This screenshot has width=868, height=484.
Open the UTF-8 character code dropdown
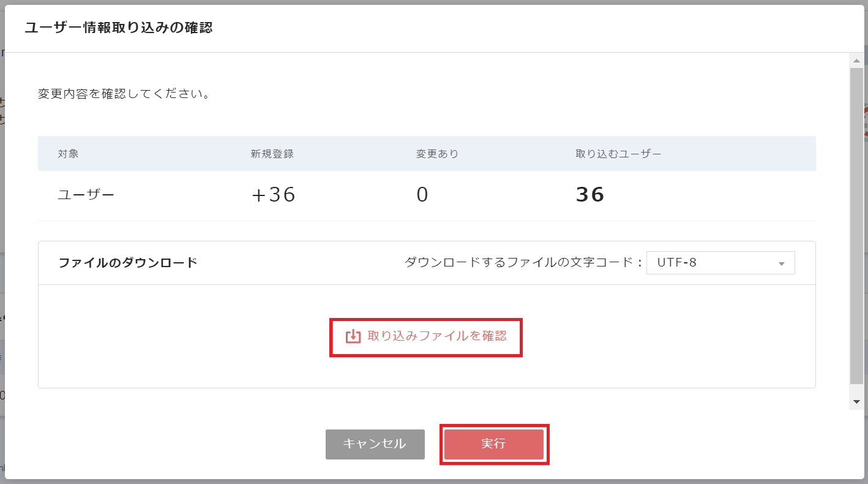[x=720, y=262]
